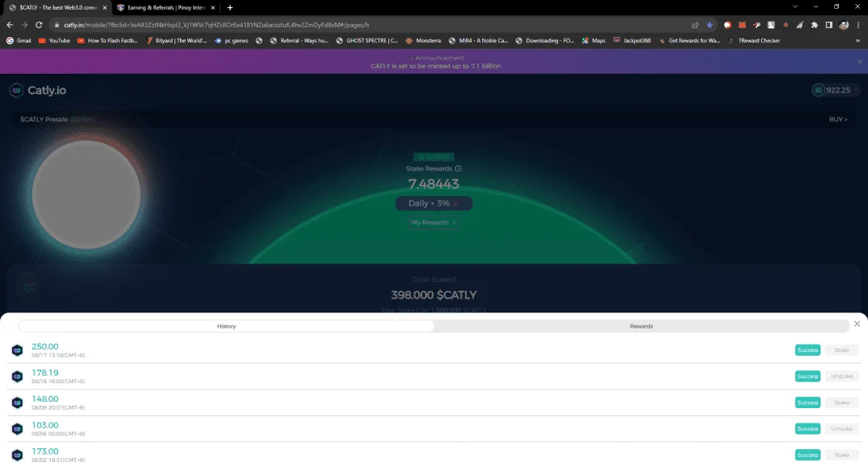Image resolution: width=868 pixels, height=470 pixels.
Task: Open the 922.25 balance dropdown
Action: click(x=836, y=90)
